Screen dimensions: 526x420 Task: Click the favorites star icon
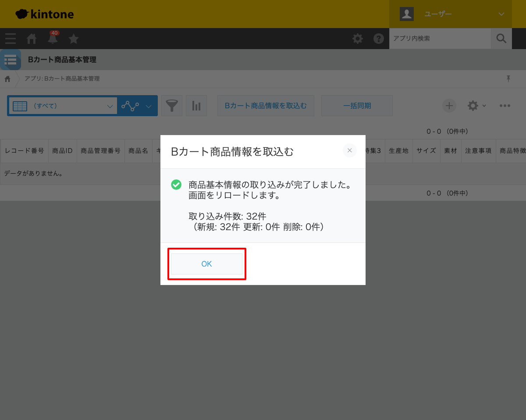pyautogui.click(x=73, y=39)
